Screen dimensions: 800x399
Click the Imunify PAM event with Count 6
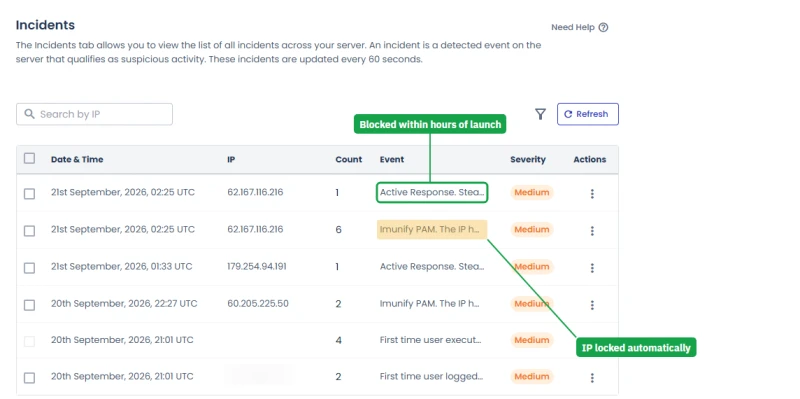(x=432, y=230)
